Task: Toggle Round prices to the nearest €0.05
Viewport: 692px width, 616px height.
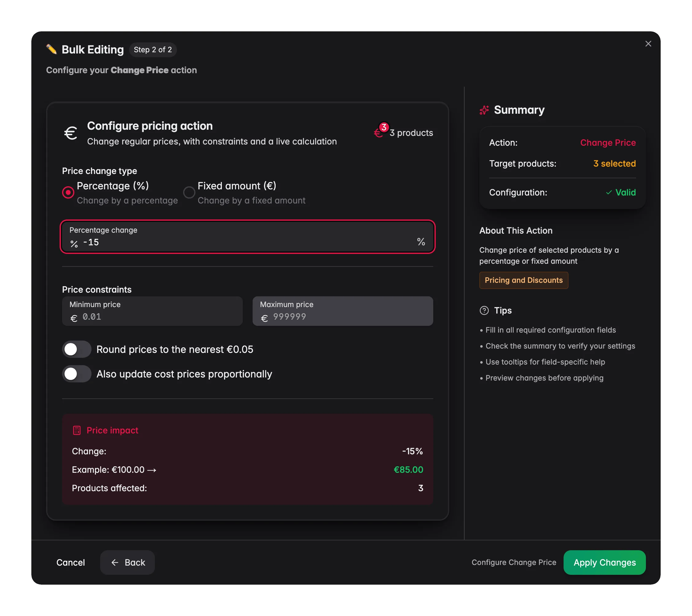Action: pyautogui.click(x=77, y=349)
